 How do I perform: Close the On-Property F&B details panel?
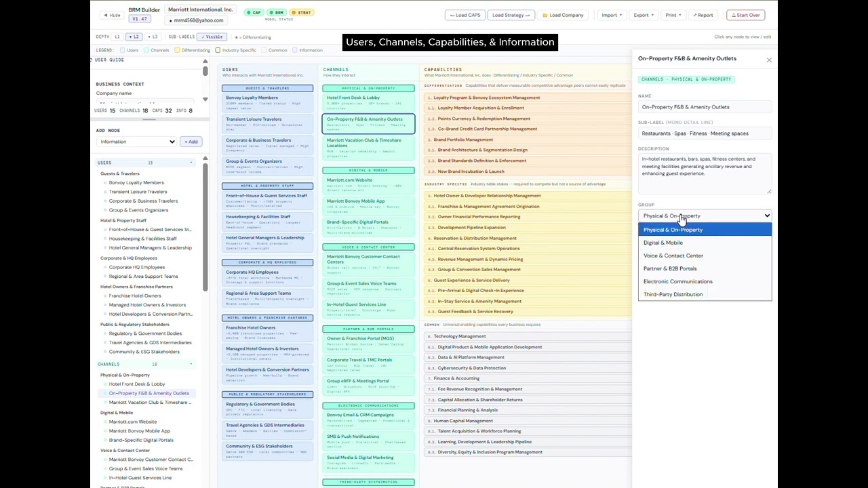(x=769, y=60)
